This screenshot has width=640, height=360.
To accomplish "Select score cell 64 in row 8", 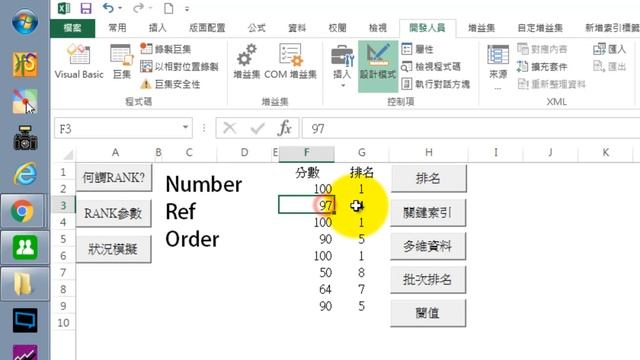I will [307, 289].
